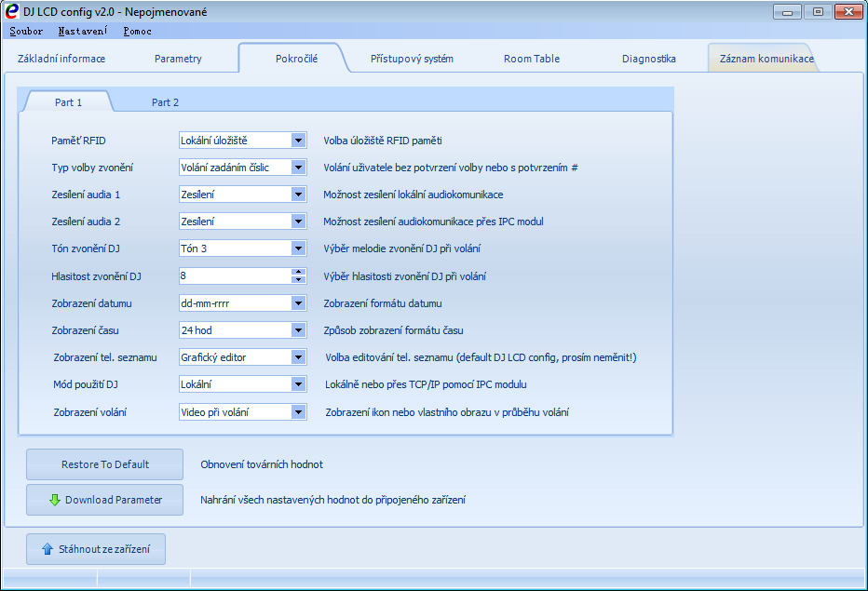Screen dimensions: 868x591
Task: Open the Přístupový systém tab
Action: click(412, 59)
